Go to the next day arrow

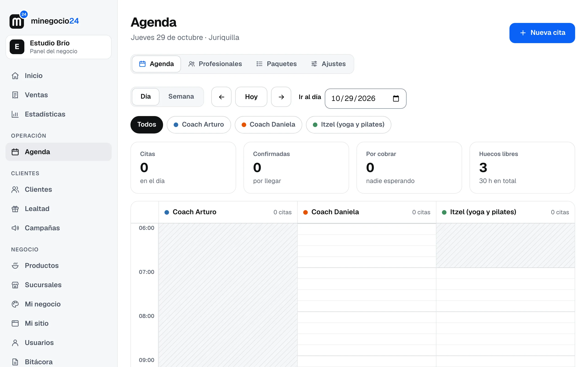pyautogui.click(x=281, y=97)
